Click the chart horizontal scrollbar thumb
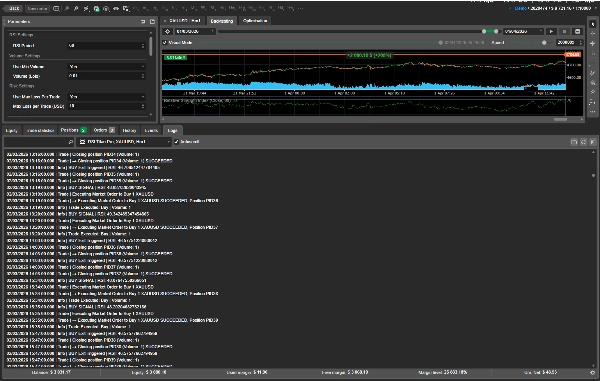Viewport: 600px width, 381px height. (x=560, y=119)
